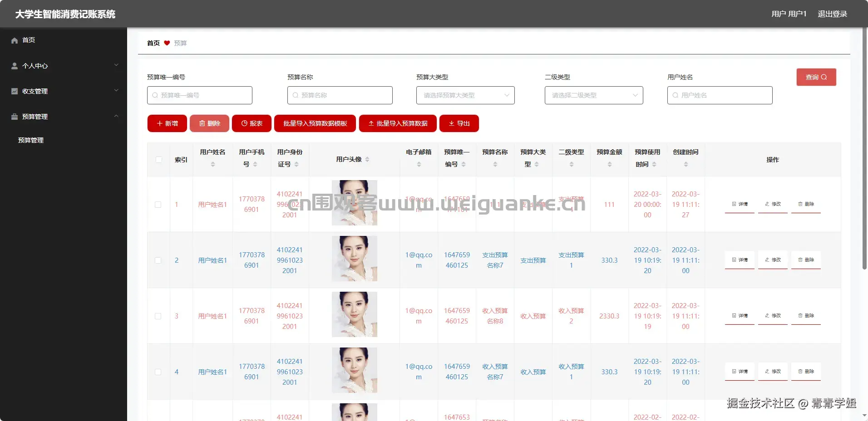Sort table by 用户头像 column arrows
Image resolution: width=868 pixels, height=421 pixels.
pos(367,159)
